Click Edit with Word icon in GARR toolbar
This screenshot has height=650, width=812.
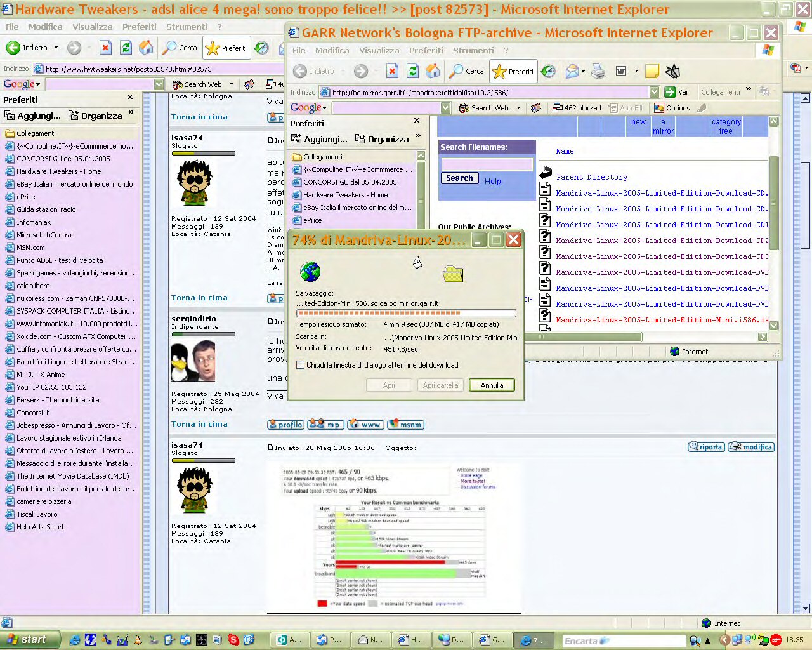pos(621,71)
